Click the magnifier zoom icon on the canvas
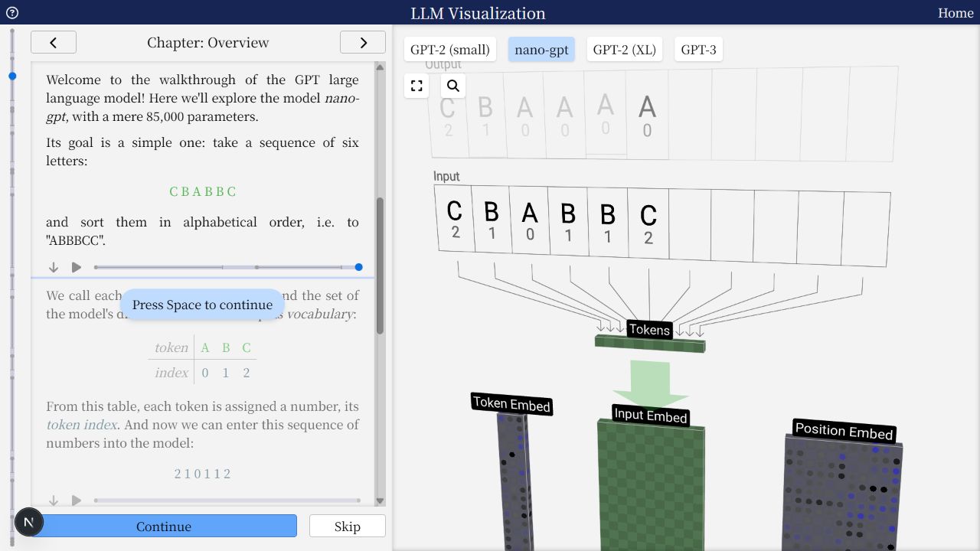 (453, 86)
